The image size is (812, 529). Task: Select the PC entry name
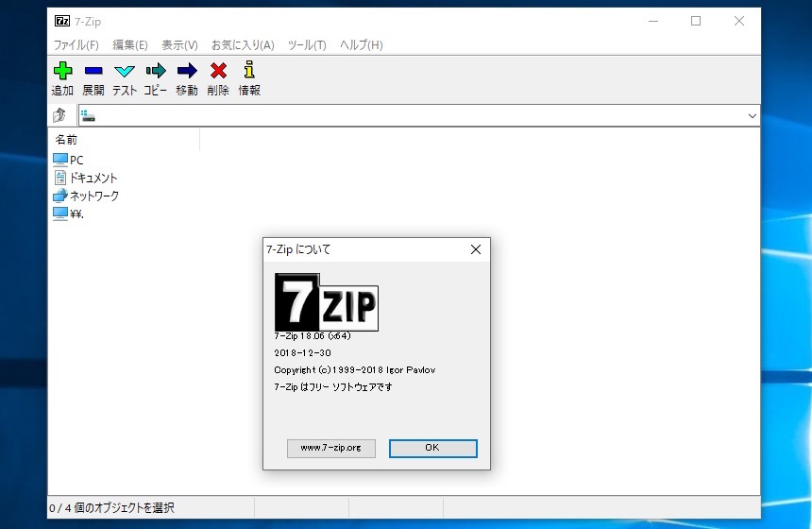[76, 160]
